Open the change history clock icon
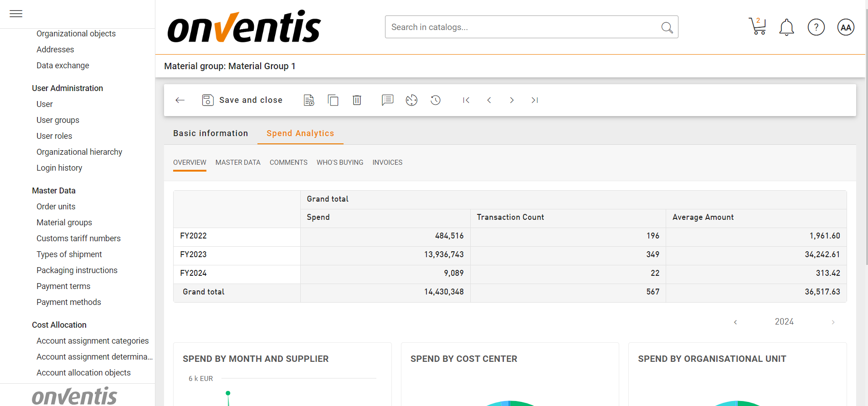 pos(436,100)
